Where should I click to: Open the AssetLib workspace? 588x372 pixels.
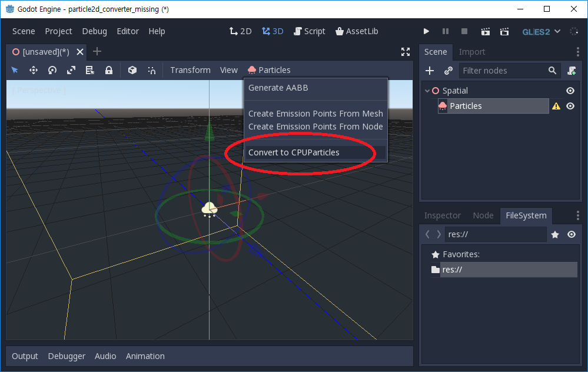click(357, 31)
